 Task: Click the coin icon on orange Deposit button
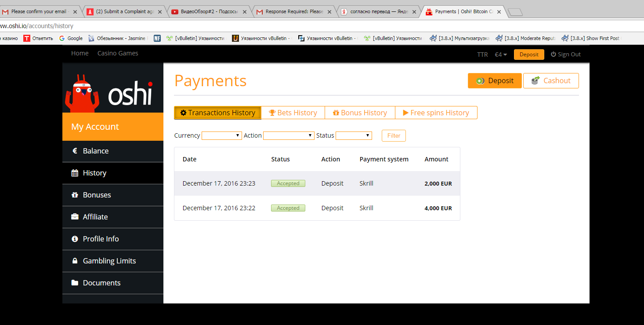480,80
